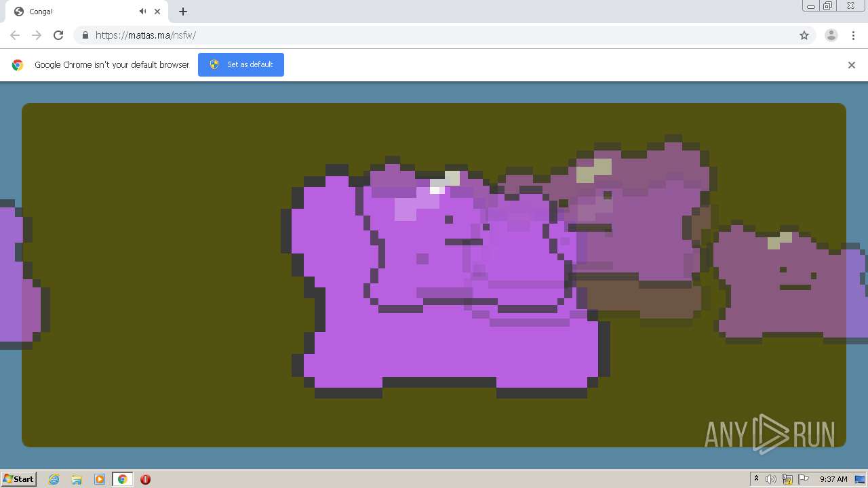Click the large purple Ditto sprite
The width and height of the screenshot is (868, 488).
click(444, 281)
